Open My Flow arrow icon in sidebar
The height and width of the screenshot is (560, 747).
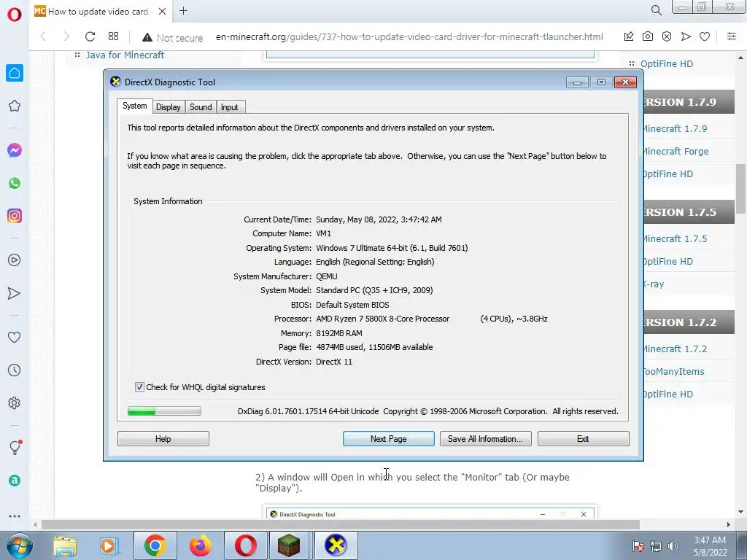(15, 293)
